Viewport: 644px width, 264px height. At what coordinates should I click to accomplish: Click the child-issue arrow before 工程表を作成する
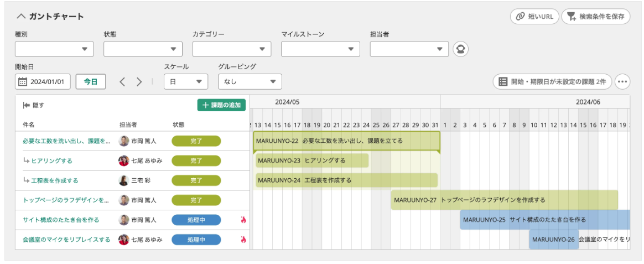point(27,180)
